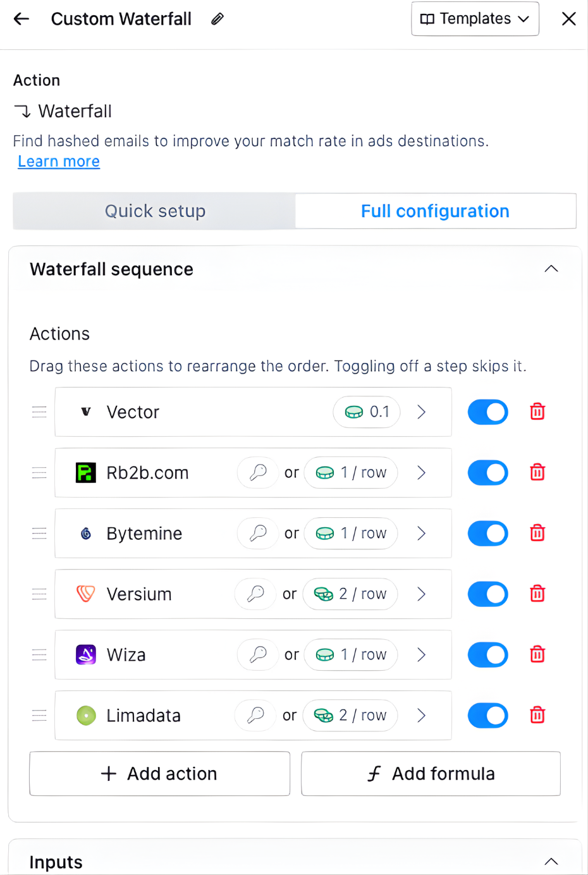Collapse the Inputs section
Viewport: 588px width, 875px height.
coord(551,862)
